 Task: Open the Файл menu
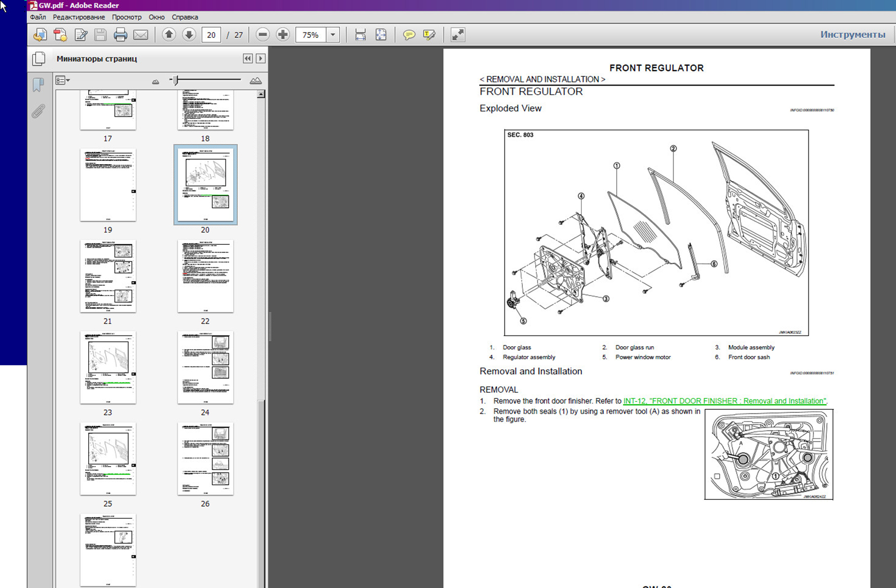click(38, 17)
